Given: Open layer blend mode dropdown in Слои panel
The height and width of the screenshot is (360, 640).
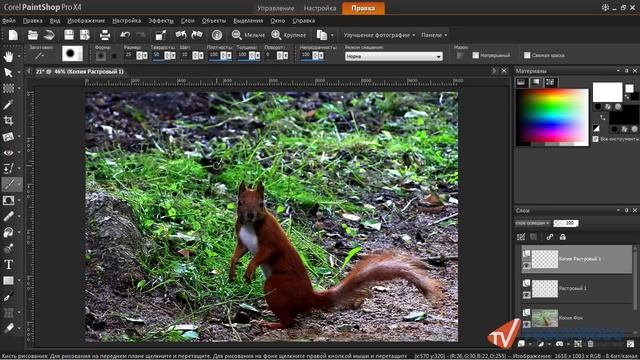Looking at the screenshot, I should pos(533,223).
